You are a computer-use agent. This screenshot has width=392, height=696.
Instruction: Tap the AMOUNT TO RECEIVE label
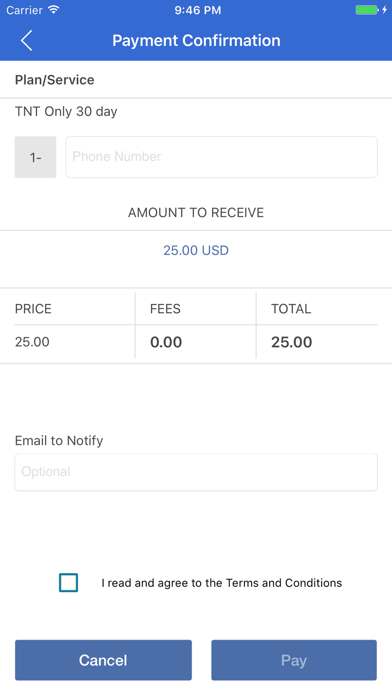(196, 213)
